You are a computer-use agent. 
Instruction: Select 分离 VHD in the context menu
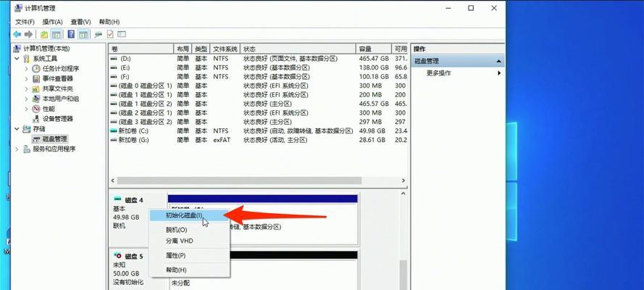[189, 241]
